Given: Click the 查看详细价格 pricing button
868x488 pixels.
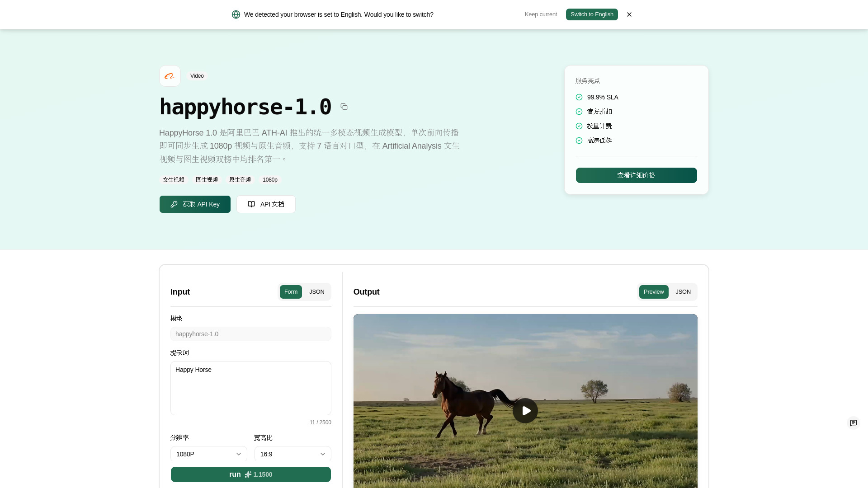Looking at the screenshot, I should coord(636,175).
